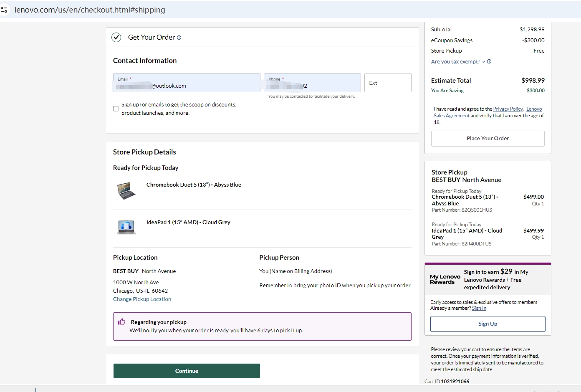
Task: Open the IdeaPad 1 product thumbnail
Action: [x=126, y=227]
